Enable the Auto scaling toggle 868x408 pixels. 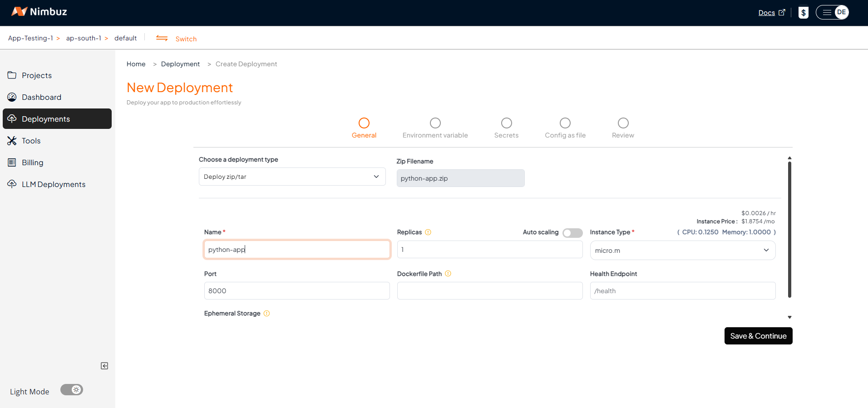pyautogui.click(x=572, y=233)
